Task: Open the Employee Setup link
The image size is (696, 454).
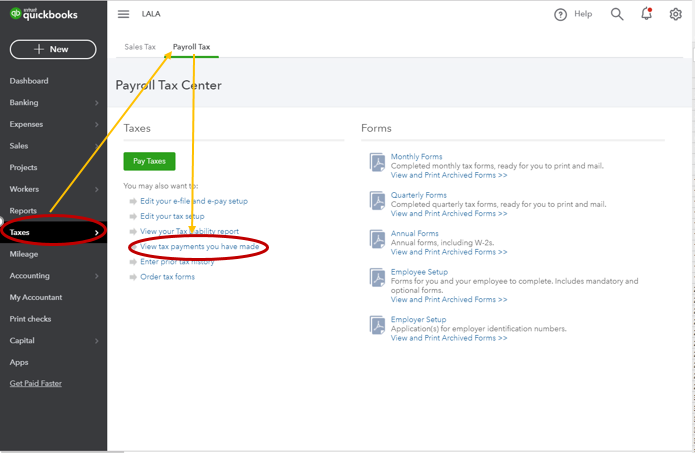Action: click(x=419, y=272)
